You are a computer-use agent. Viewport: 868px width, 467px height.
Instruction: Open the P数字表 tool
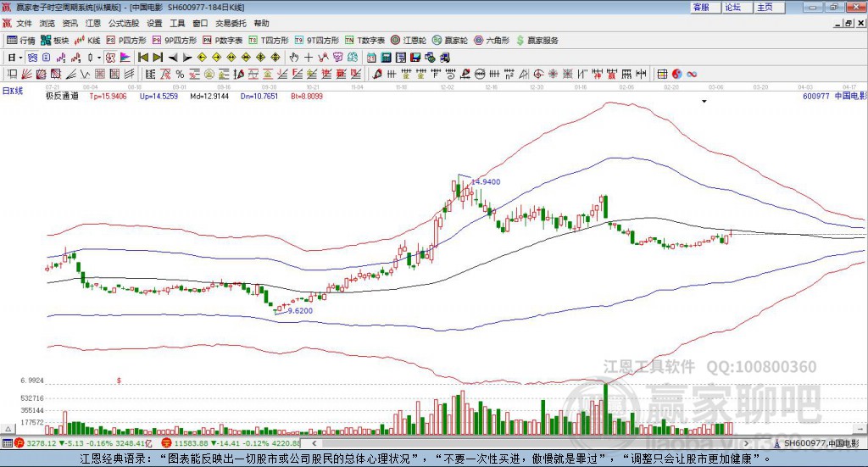click(223, 41)
